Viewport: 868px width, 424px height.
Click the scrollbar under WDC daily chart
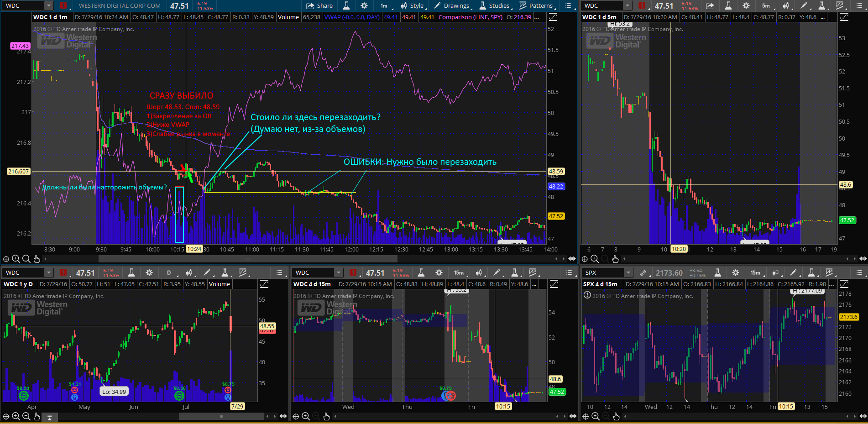(221, 416)
